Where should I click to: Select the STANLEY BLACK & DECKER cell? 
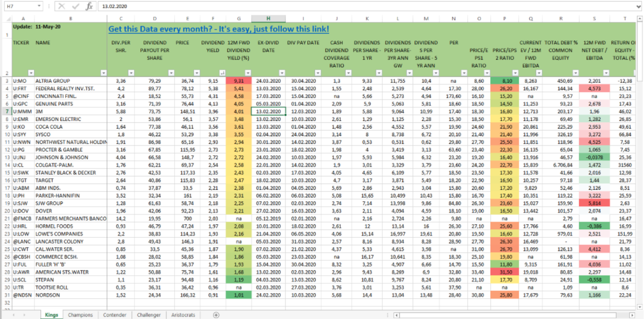tap(71, 173)
